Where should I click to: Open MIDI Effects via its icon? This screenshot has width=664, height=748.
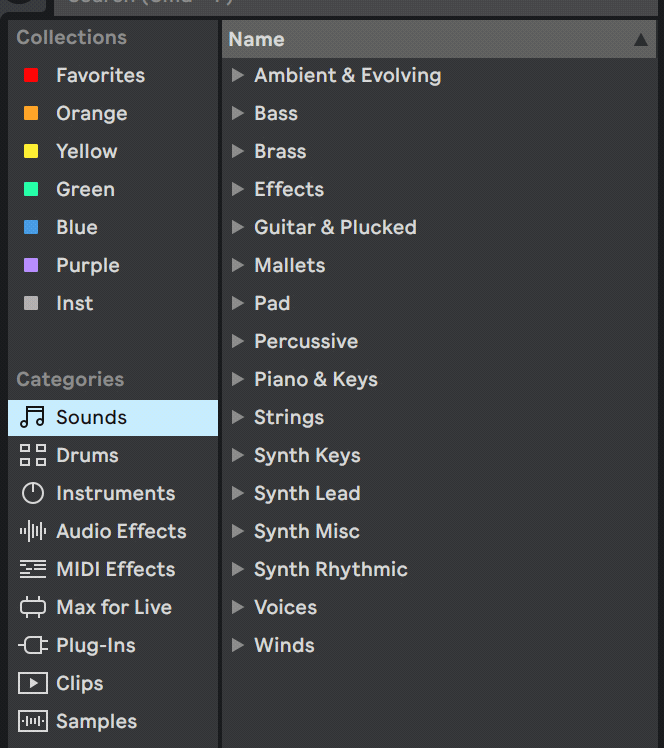click(x=32, y=569)
